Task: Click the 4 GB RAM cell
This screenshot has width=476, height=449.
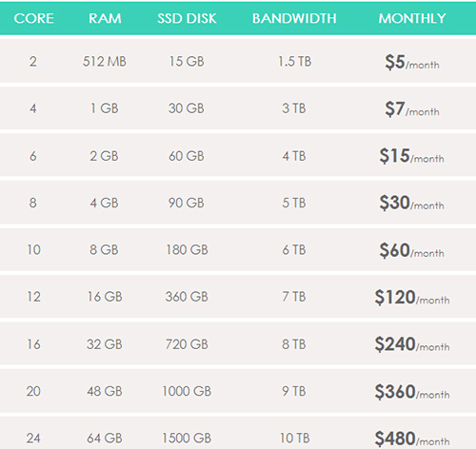Action: (x=104, y=203)
